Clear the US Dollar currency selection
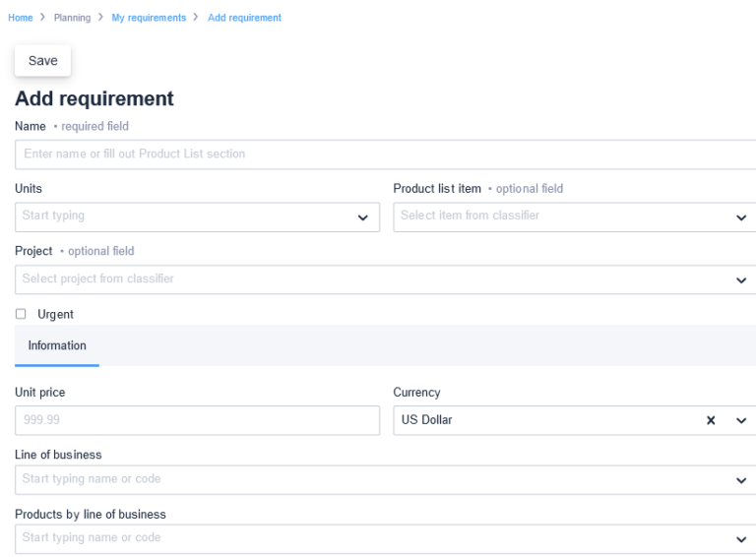This screenshot has height=557, width=756. (710, 420)
